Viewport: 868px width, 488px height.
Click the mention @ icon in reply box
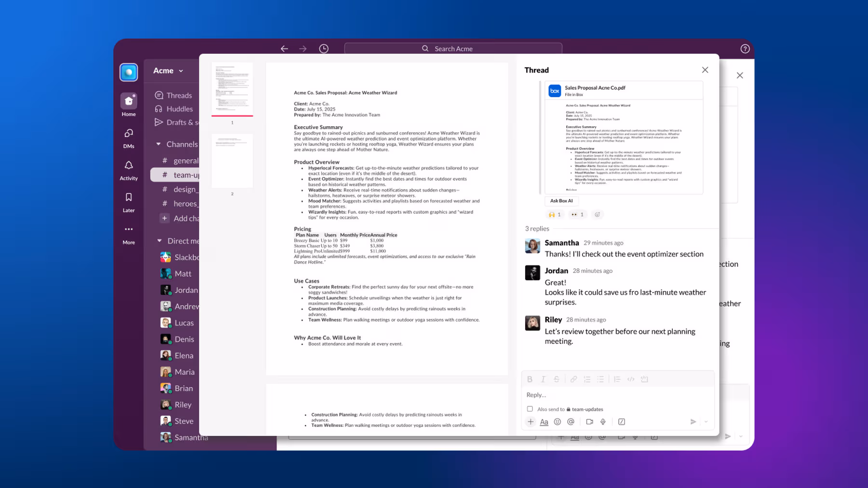pos(571,422)
